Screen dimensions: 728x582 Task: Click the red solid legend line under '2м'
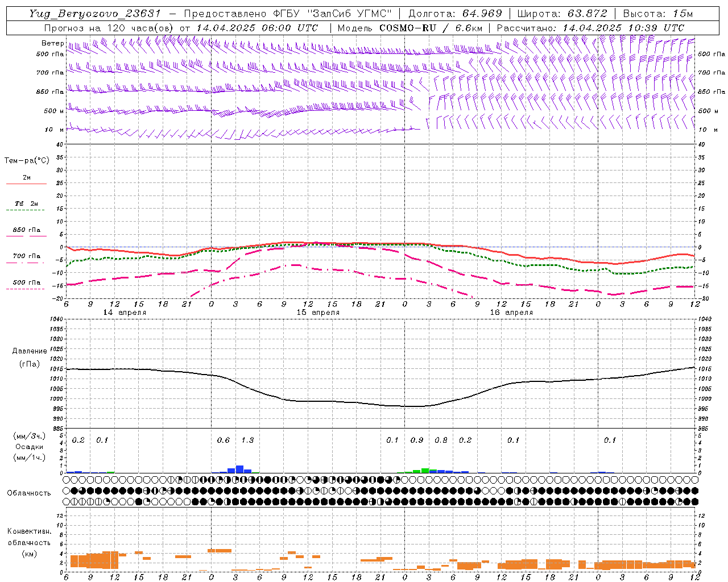(27, 184)
